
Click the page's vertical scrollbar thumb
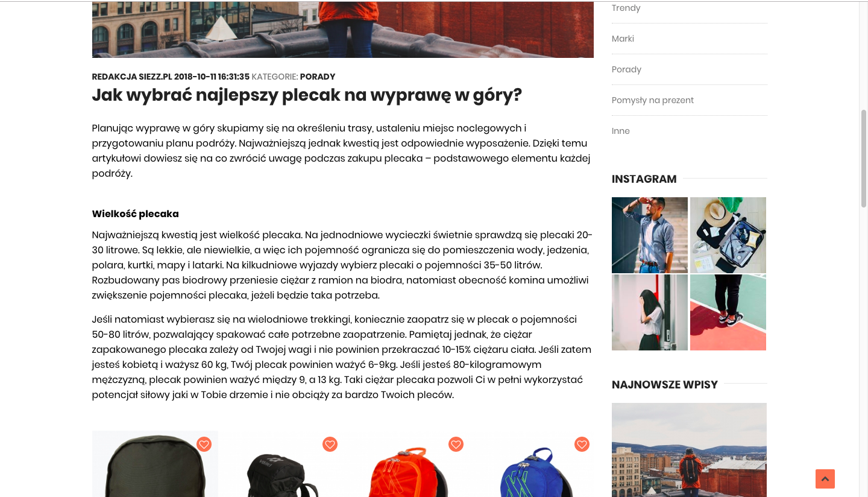864,159
